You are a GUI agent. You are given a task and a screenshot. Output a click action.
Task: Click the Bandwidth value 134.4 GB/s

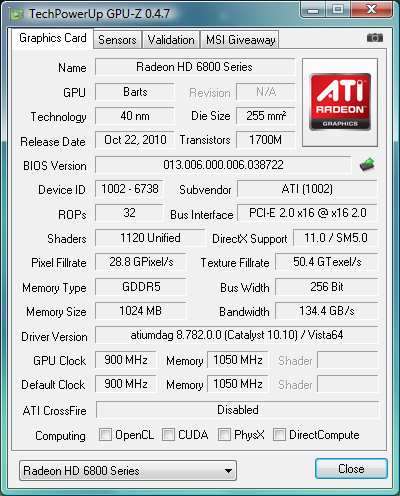(327, 311)
